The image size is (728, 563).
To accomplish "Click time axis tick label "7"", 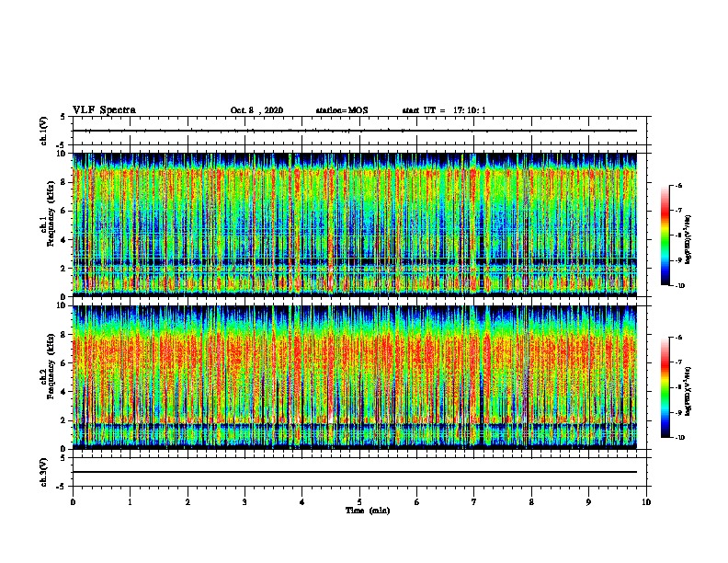I will tap(474, 502).
